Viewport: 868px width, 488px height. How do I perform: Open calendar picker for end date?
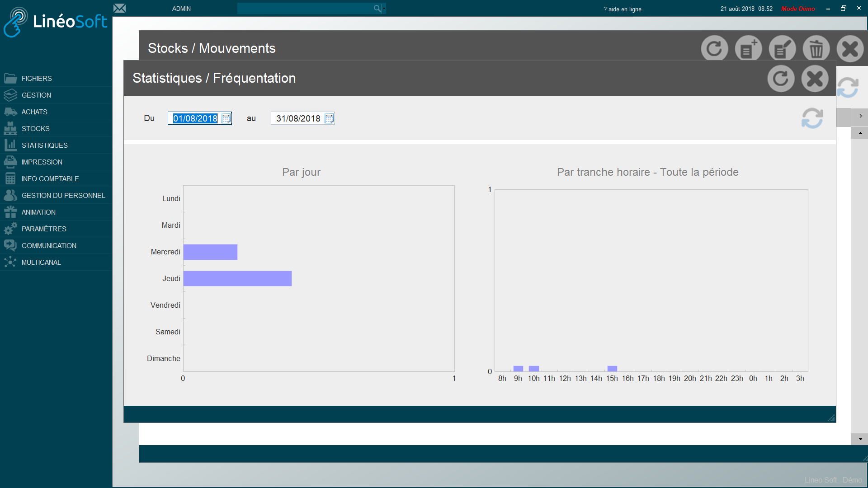(x=329, y=118)
